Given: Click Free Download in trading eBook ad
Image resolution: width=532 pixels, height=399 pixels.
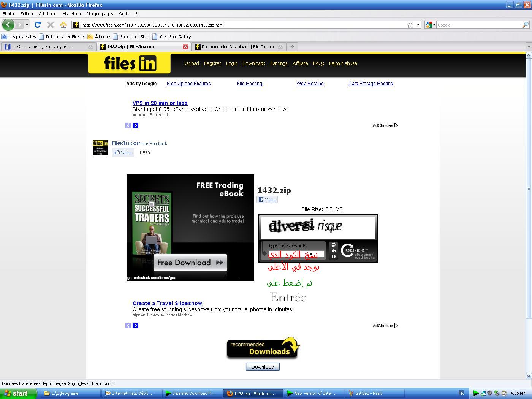Looking at the screenshot, I should (190, 263).
